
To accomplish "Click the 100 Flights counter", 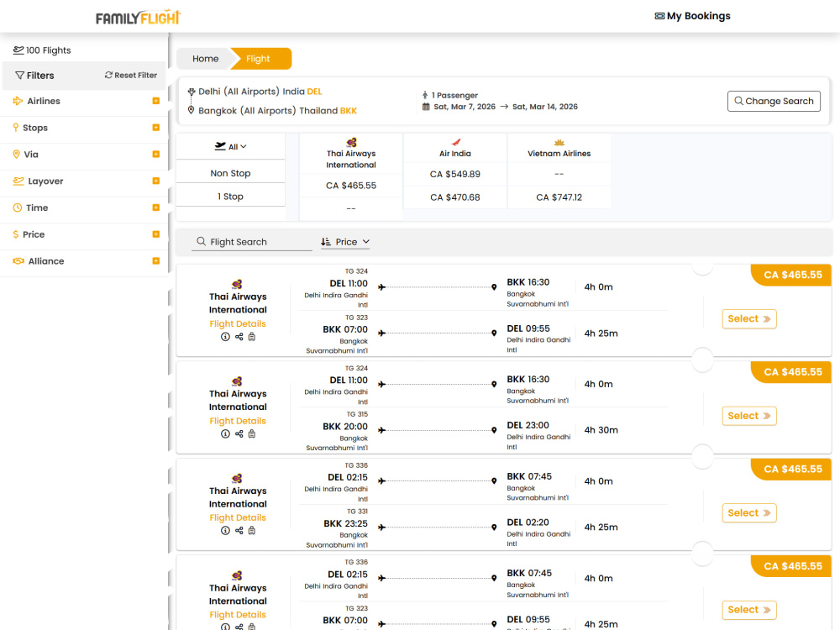I will pos(42,50).
